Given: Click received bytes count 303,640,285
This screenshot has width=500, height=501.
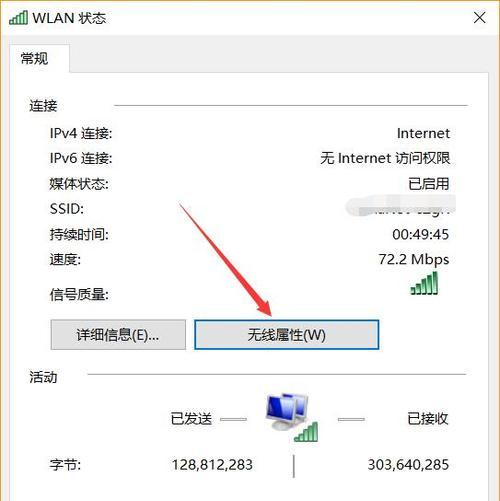Looking at the screenshot, I should (x=408, y=465).
